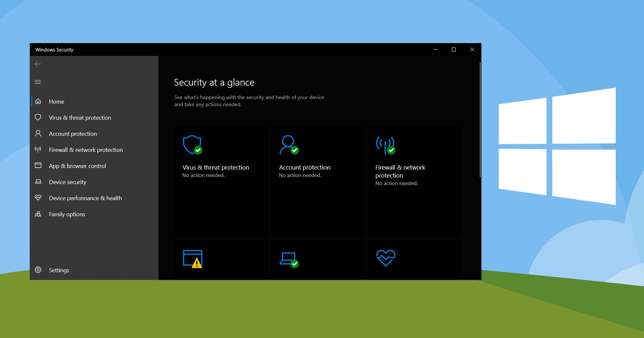Click the Firewall antenna icon in sidebar
This screenshot has height=338, width=644.
click(x=38, y=149)
